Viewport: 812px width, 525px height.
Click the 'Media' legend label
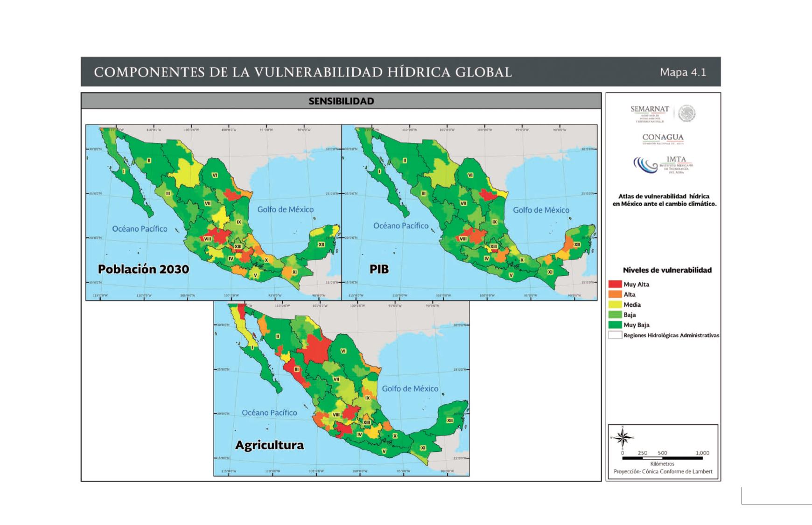(x=632, y=305)
